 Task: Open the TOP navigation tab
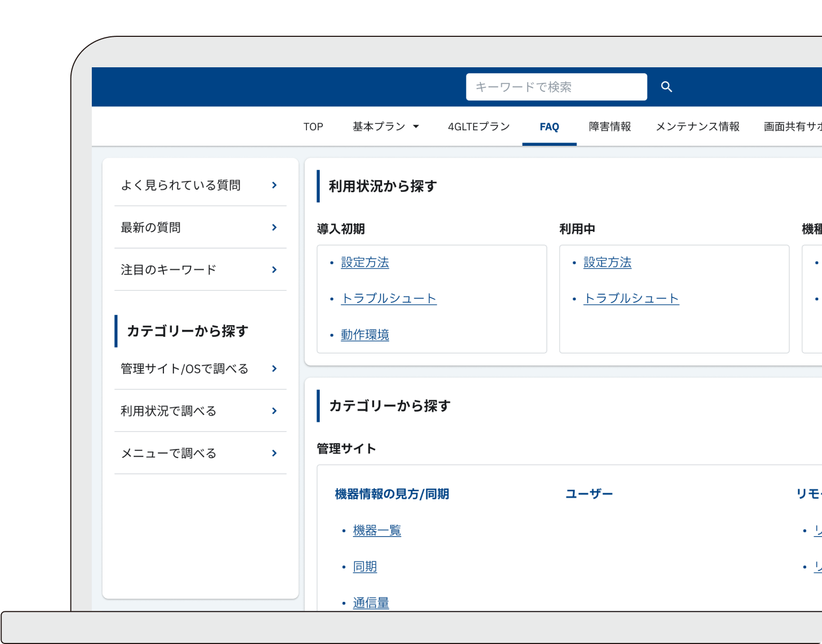click(x=313, y=127)
